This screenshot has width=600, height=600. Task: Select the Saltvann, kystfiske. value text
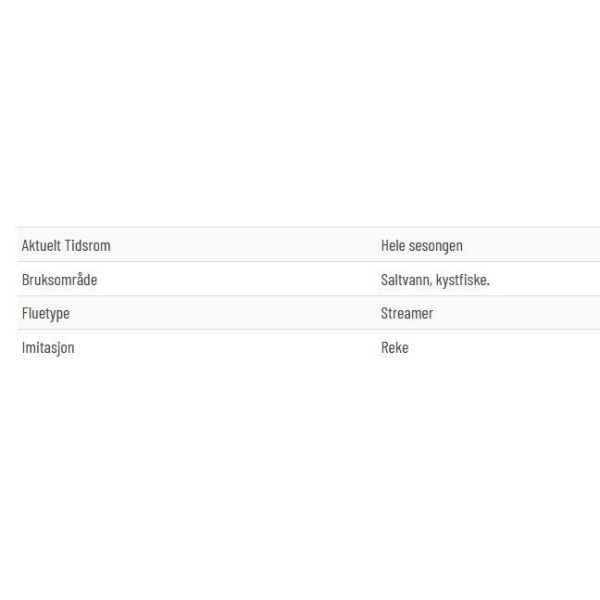tap(435, 280)
